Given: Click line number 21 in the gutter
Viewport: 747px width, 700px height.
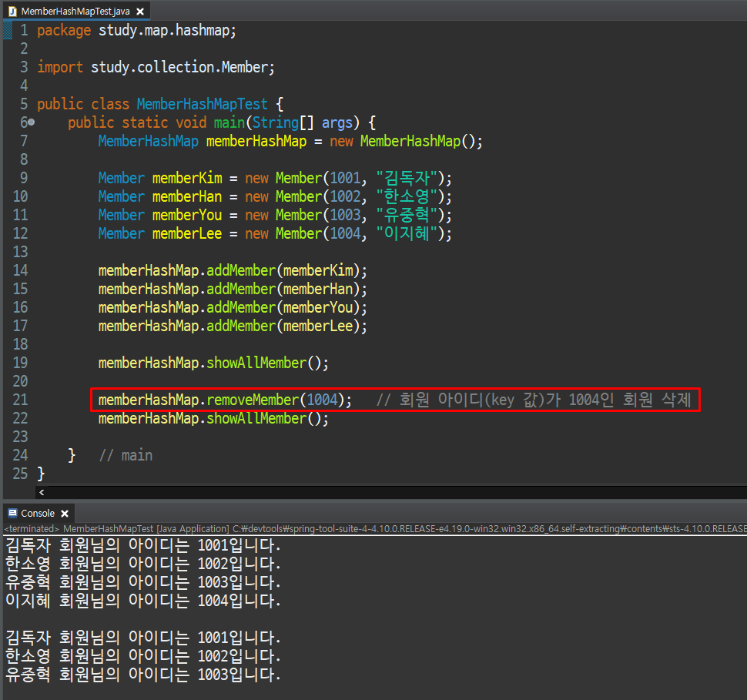Looking at the screenshot, I should point(20,400).
